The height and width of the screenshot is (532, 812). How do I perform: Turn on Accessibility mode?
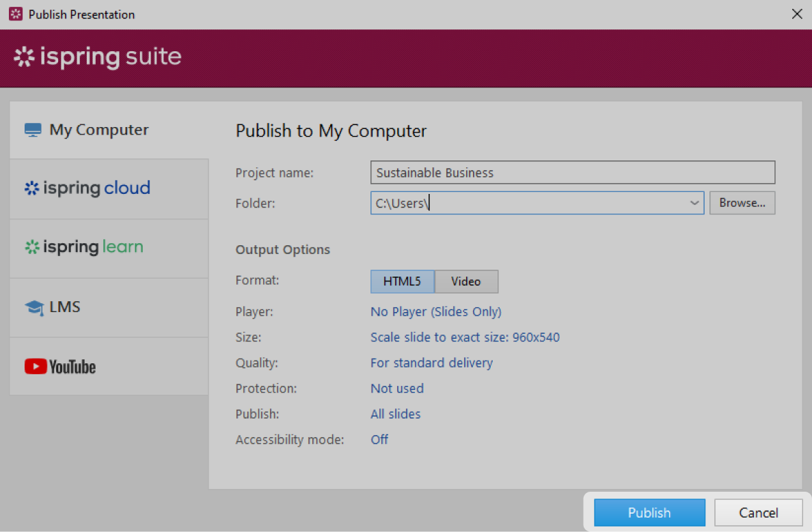coord(379,439)
